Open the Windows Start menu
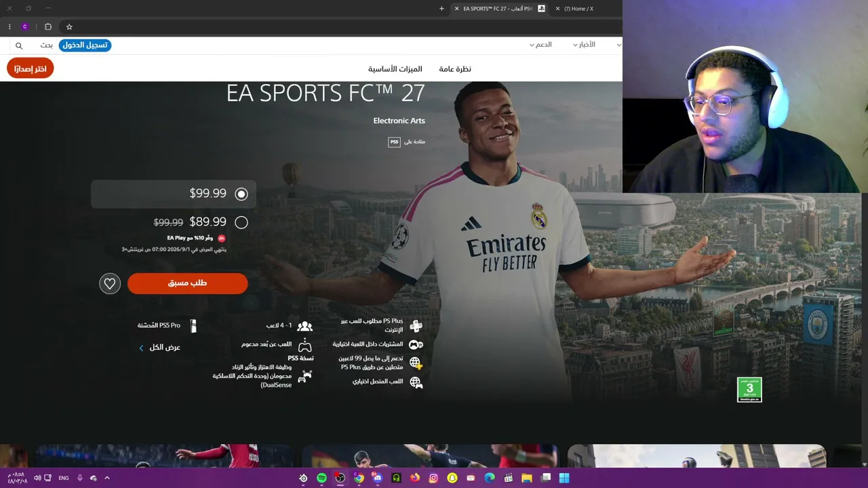Viewport: 868px width, 488px height. click(564, 478)
